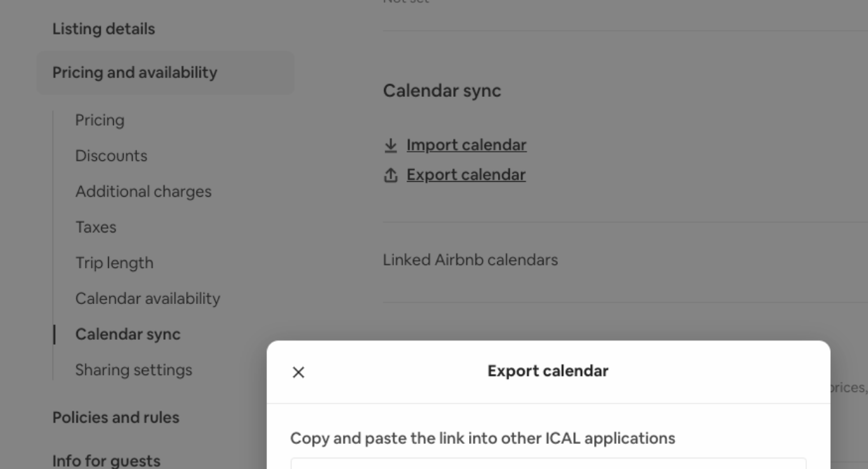
Task: Click the ICAL link field in dialog
Action: tap(548, 463)
